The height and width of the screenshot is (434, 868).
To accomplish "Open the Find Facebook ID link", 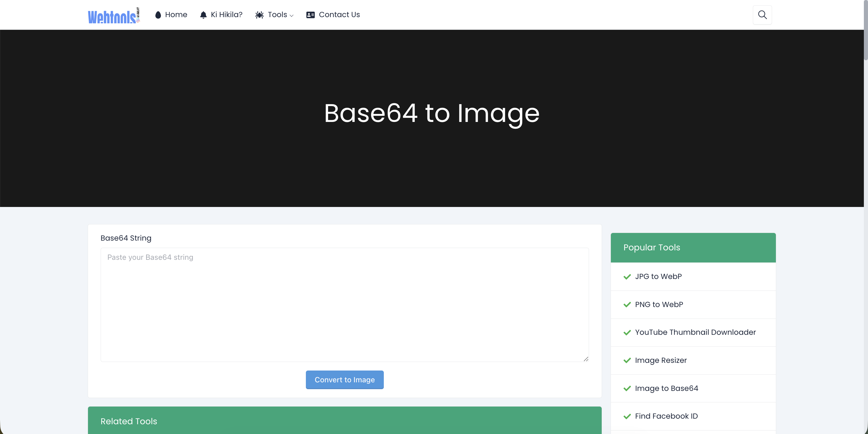I will (666, 416).
